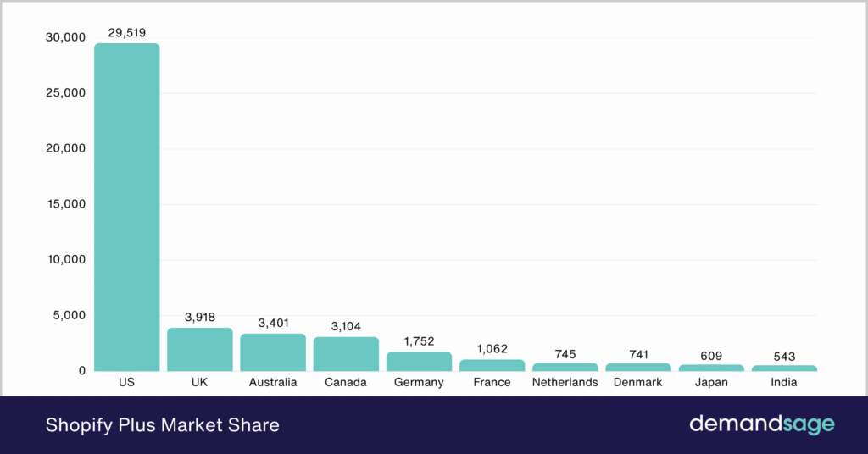Click the Japan axis label
Screen dimensions: 868x454
click(x=711, y=383)
